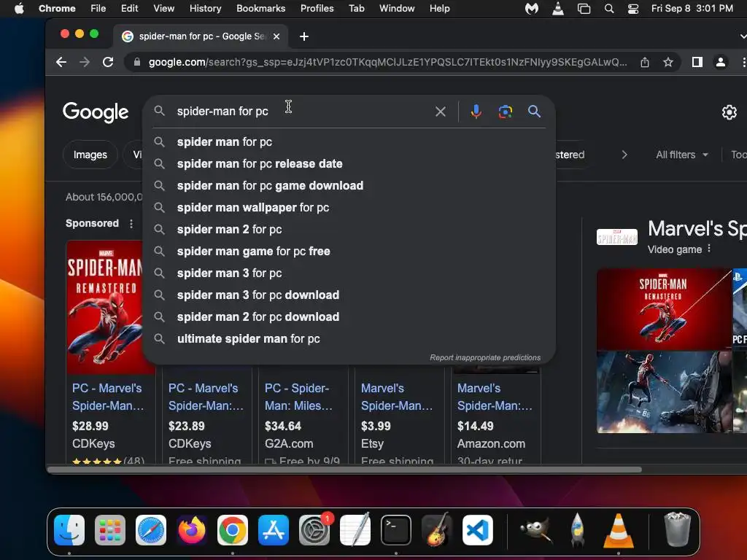
Task: Open Terminal from the Dock
Action: point(396,530)
